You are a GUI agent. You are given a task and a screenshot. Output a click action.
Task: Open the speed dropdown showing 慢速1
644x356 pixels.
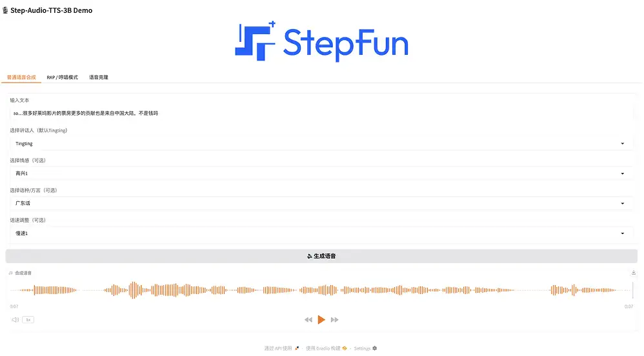(321, 233)
